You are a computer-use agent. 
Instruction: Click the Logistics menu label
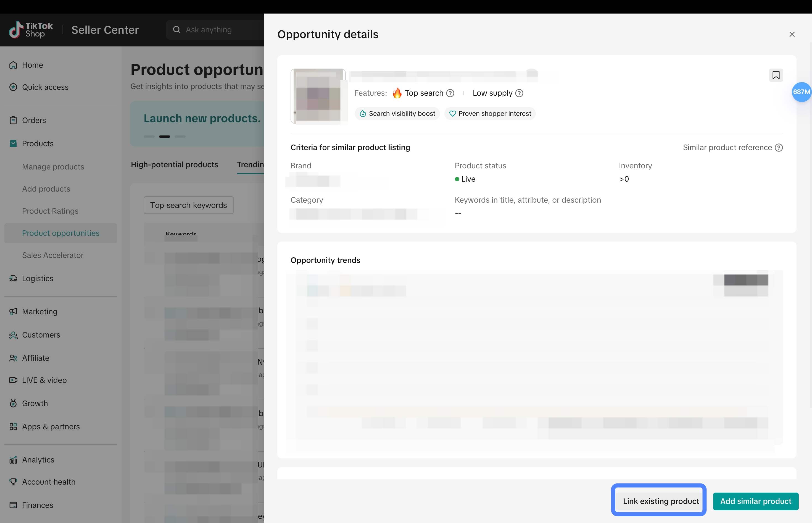[38, 278]
